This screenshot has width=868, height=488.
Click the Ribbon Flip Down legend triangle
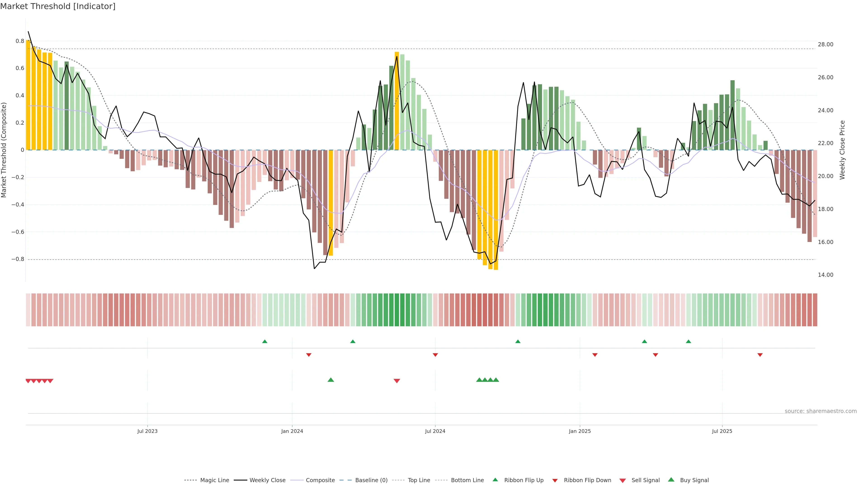[555, 481]
